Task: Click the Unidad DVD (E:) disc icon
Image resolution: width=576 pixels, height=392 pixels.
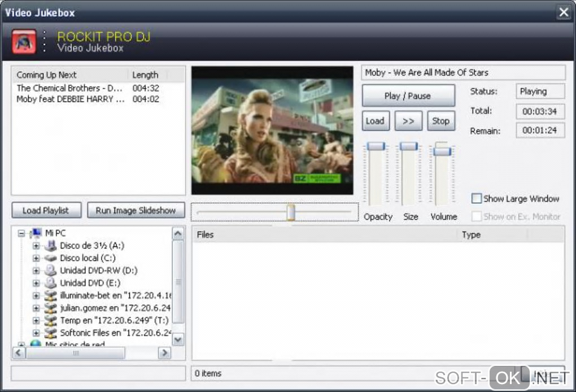Action: 50,283
